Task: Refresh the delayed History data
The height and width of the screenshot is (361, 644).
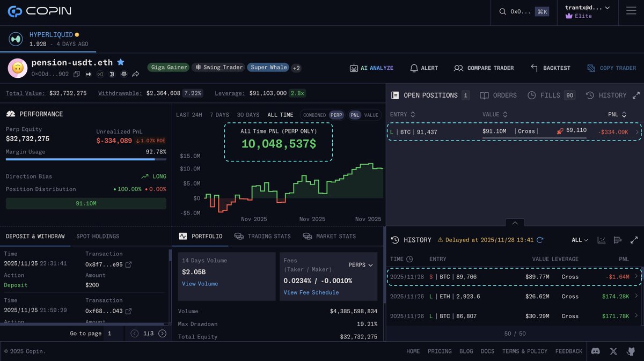Action: click(540, 240)
